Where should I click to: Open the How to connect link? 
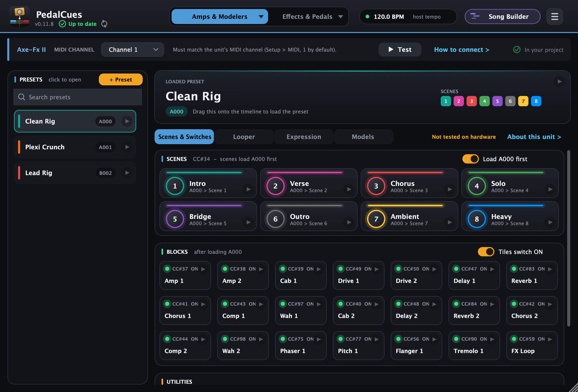462,50
